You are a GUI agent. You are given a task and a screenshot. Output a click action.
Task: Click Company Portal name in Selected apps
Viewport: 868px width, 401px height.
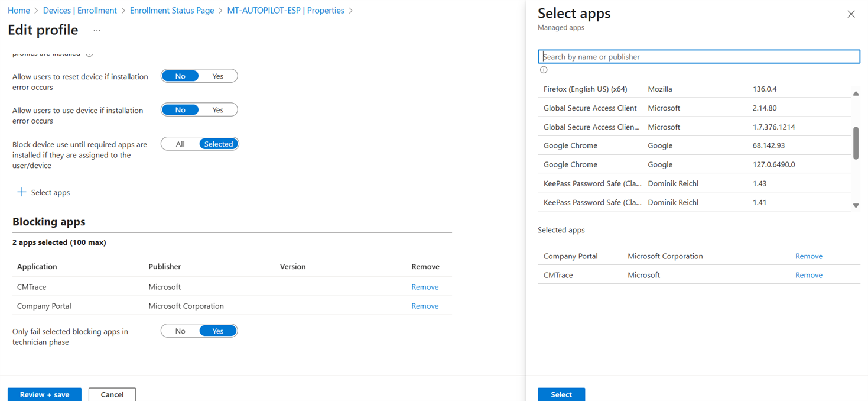[x=571, y=256]
